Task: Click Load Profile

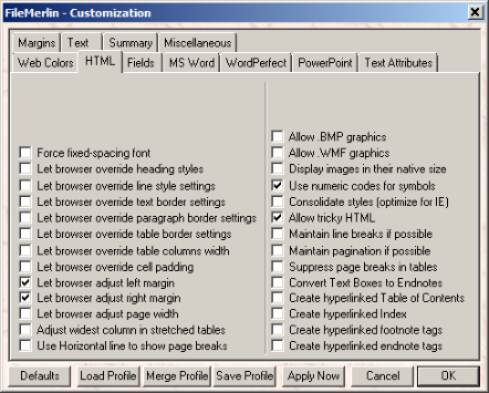Action: (108, 376)
